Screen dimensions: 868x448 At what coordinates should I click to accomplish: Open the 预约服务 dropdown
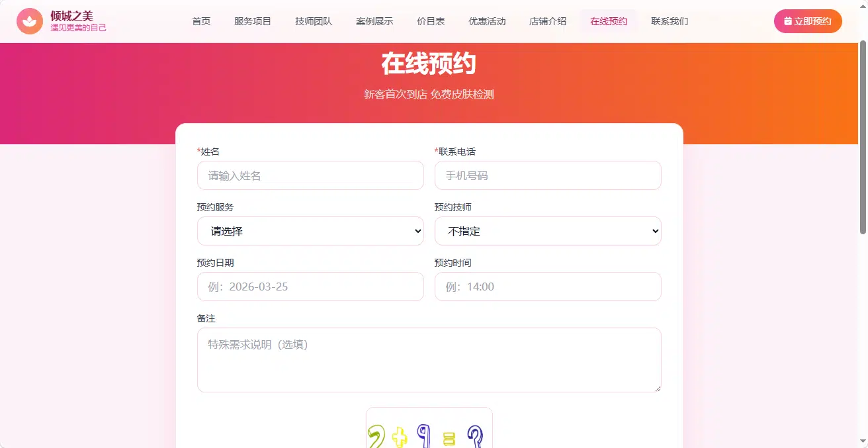310,231
